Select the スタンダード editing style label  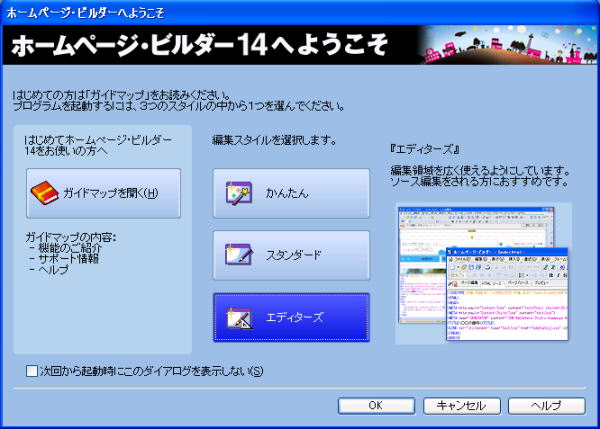[x=293, y=255]
